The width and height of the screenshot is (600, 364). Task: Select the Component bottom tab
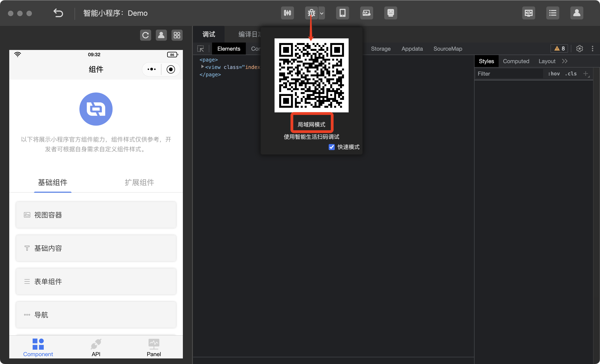pyautogui.click(x=38, y=347)
